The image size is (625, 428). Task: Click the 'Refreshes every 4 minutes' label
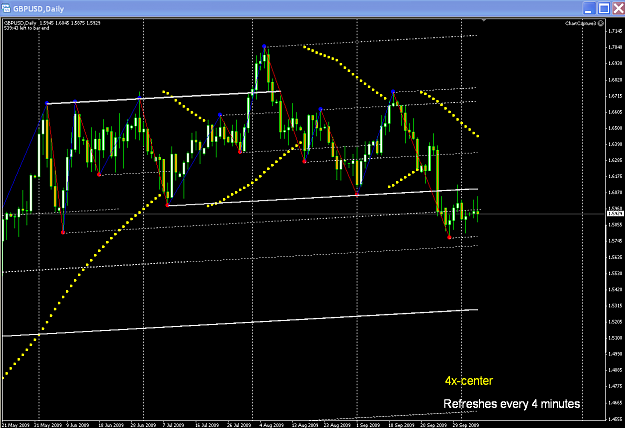pos(511,404)
